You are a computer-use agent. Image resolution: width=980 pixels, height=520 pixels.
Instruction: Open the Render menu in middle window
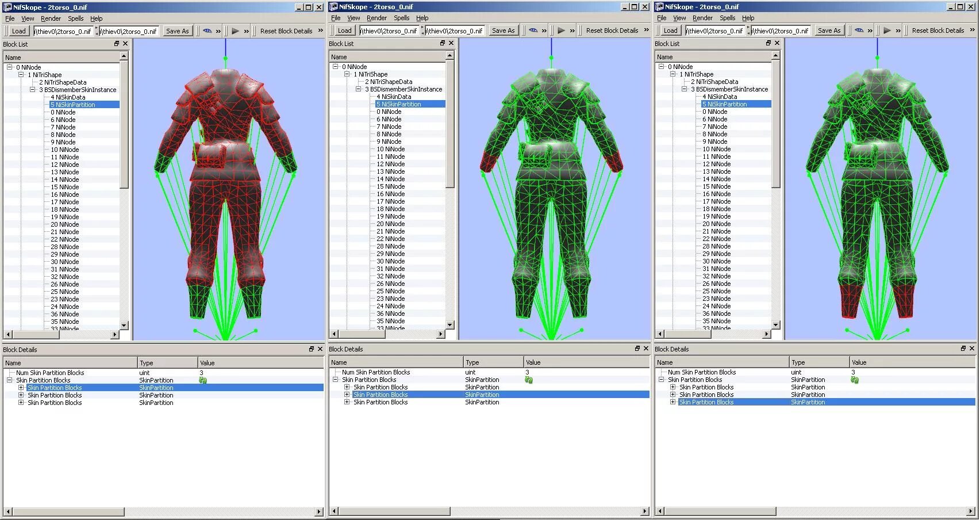(376, 18)
